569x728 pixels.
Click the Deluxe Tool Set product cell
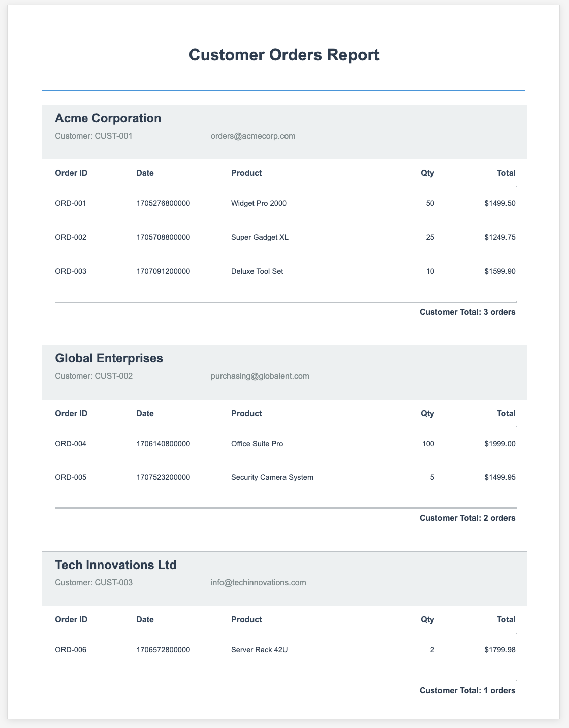pyautogui.click(x=257, y=271)
